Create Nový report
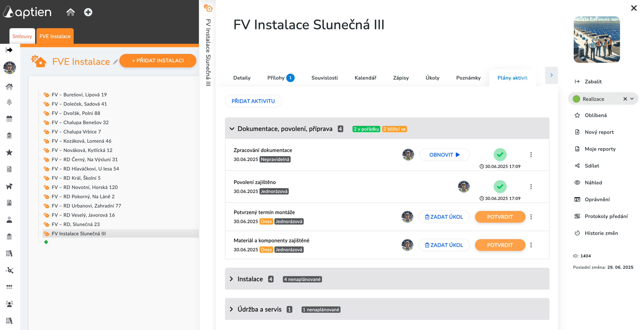The image size is (644, 330). [594, 132]
